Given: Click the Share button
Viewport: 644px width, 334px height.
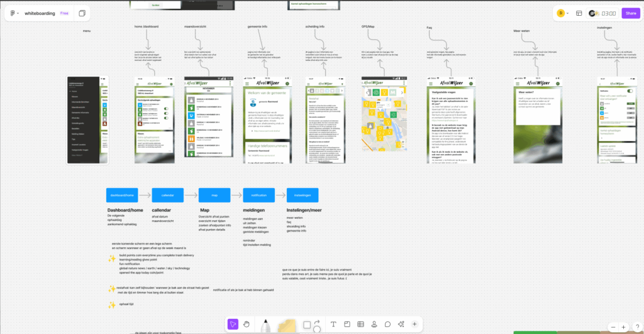Looking at the screenshot, I should [x=630, y=13].
